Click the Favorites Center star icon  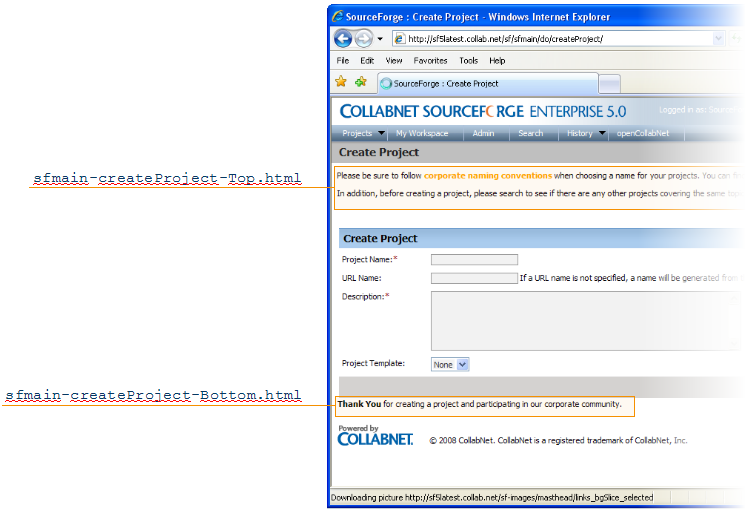point(341,82)
